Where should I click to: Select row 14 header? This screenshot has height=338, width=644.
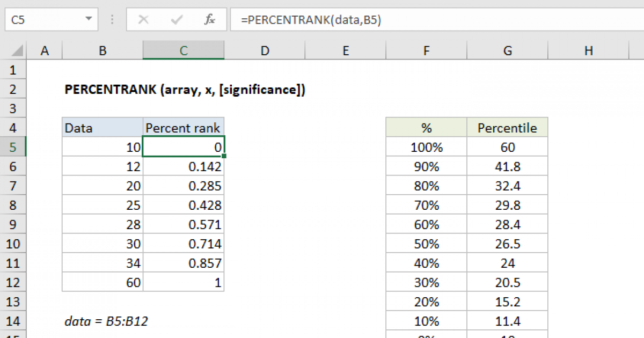(x=13, y=321)
